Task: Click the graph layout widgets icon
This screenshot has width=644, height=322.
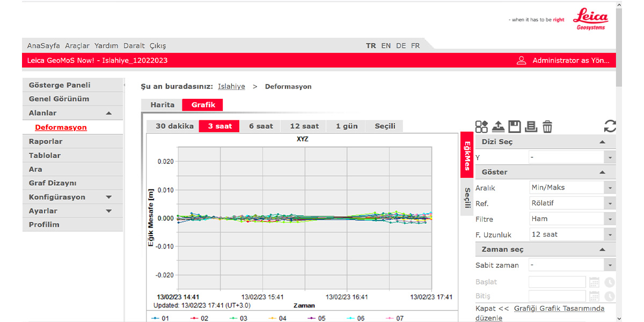Action: click(x=481, y=127)
